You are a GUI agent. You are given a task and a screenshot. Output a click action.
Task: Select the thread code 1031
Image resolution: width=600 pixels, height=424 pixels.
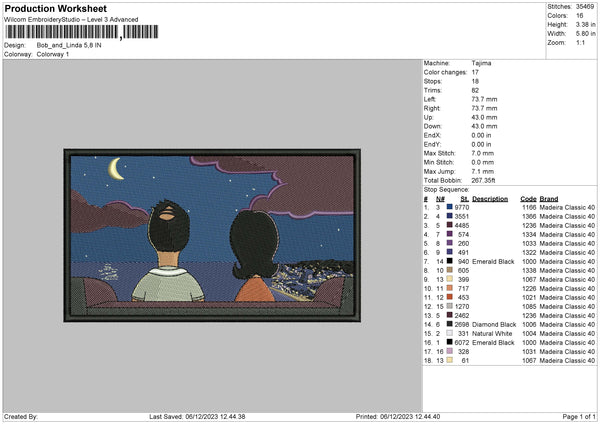coord(529,351)
